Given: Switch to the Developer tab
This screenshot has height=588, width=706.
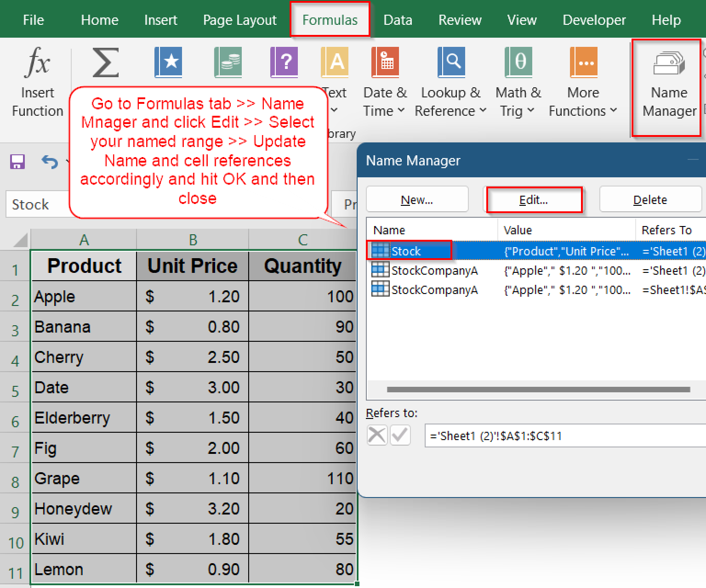Looking at the screenshot, I should click(x=594, y=20).
